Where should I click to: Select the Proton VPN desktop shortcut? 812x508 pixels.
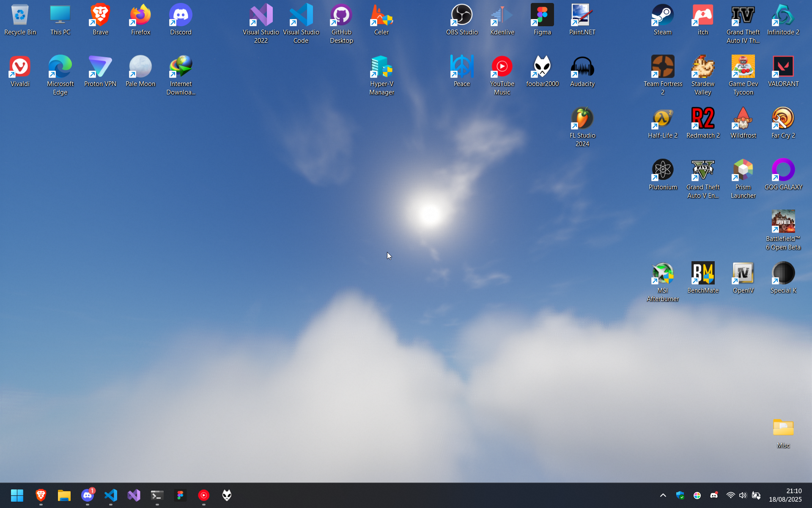point(100,72)
